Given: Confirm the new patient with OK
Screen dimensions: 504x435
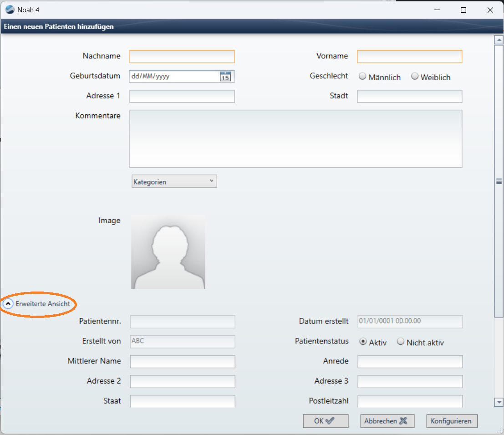Looking at the screenshot, I should 326,421.
